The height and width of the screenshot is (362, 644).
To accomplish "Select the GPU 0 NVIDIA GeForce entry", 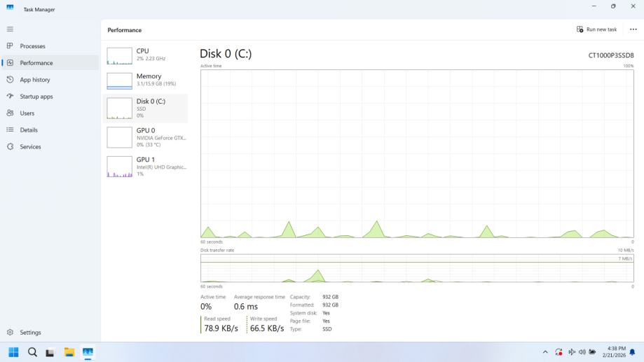I will [x=146, y=137].
